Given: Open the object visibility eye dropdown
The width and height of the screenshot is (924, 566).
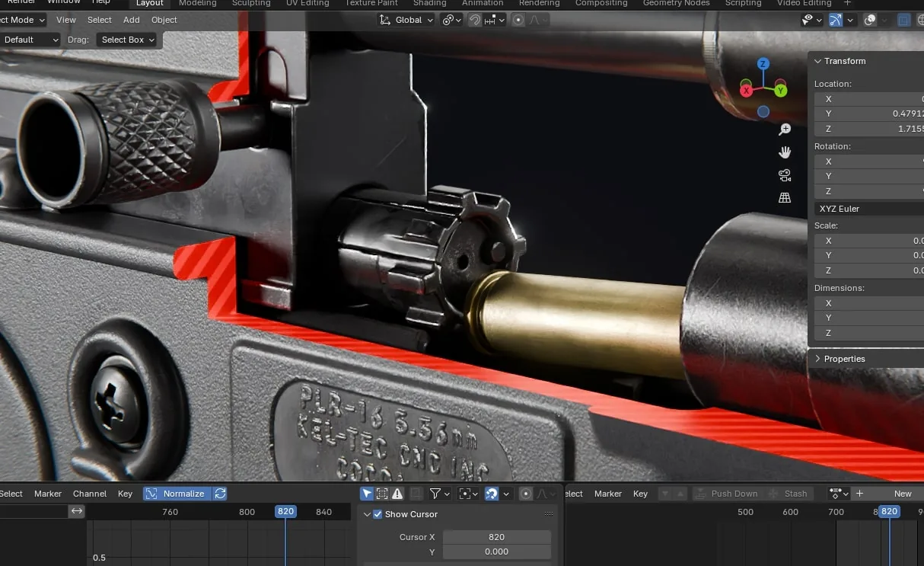Looking at the screenshot, I should (x=812, y=20).
